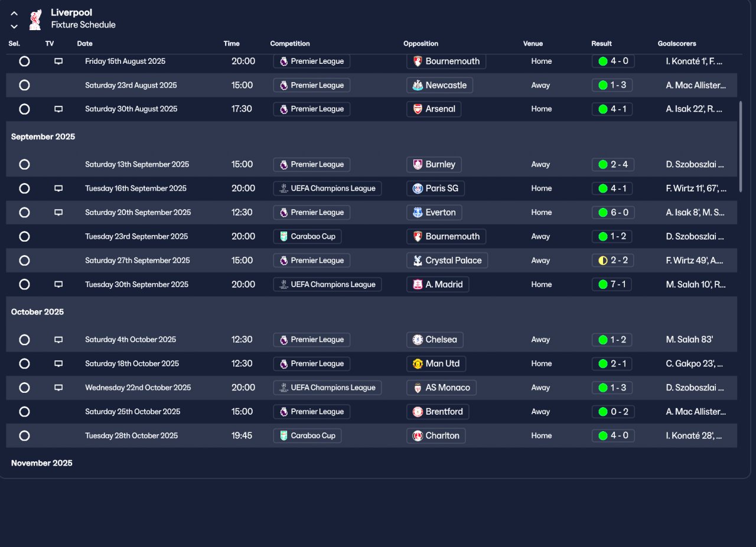Sort fixtures by the Date column header
Viewport: 756px width, 547px height.
click(x=85, y=44)
